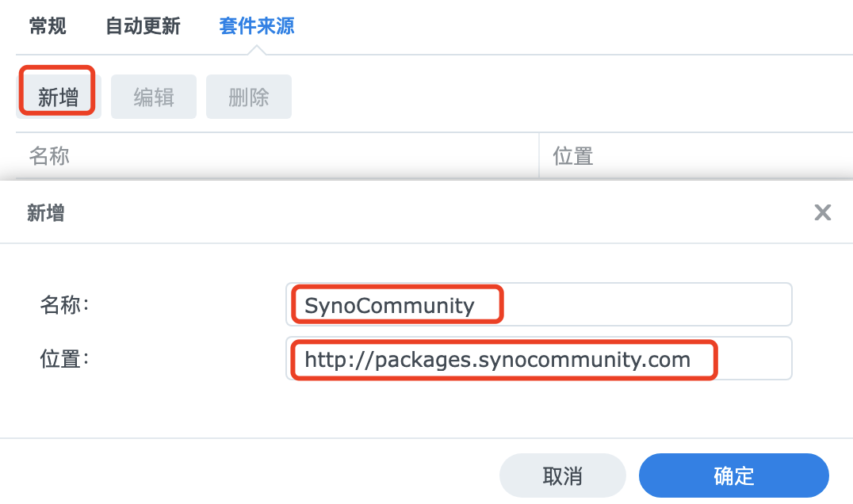Click the divider between 名称 and 位置 headers
Viewport: 853px width, 504px height.
(x=539, y=155)
